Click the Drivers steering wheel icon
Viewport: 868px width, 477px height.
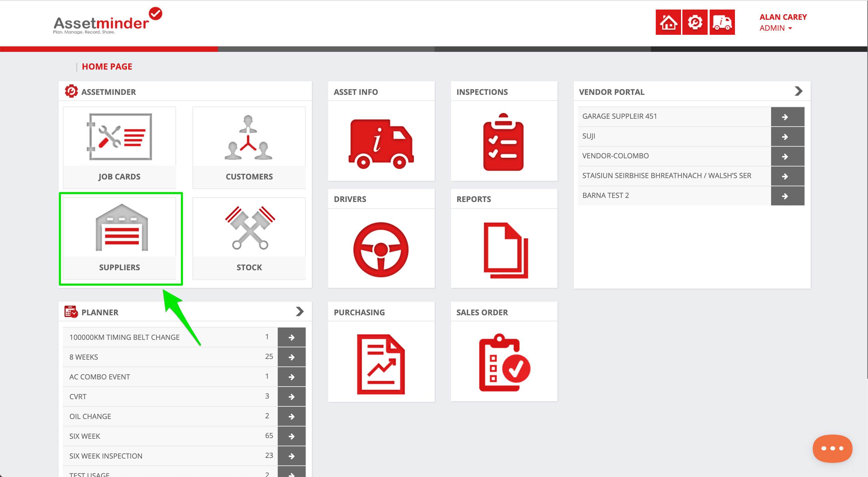381,250
